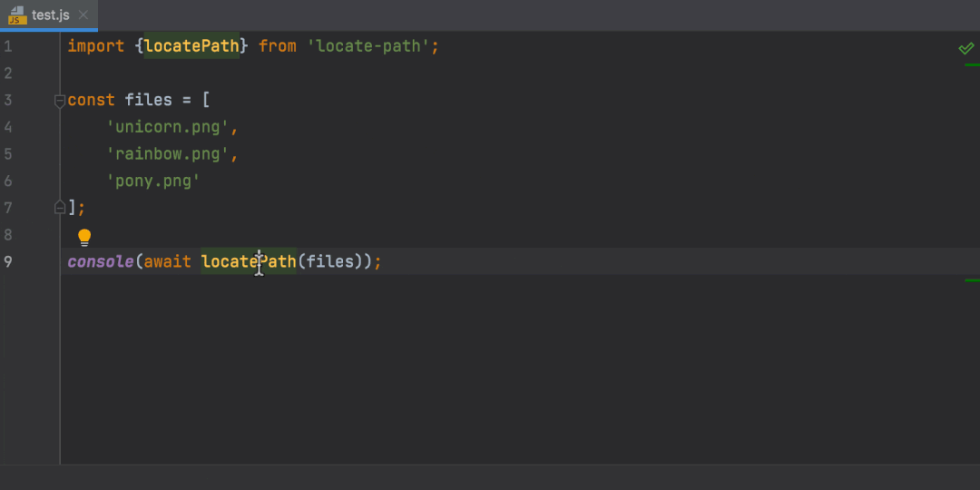Screen dimensions: 980x490
Task: Click the 'pony.png' string
Action: point(153,181)
